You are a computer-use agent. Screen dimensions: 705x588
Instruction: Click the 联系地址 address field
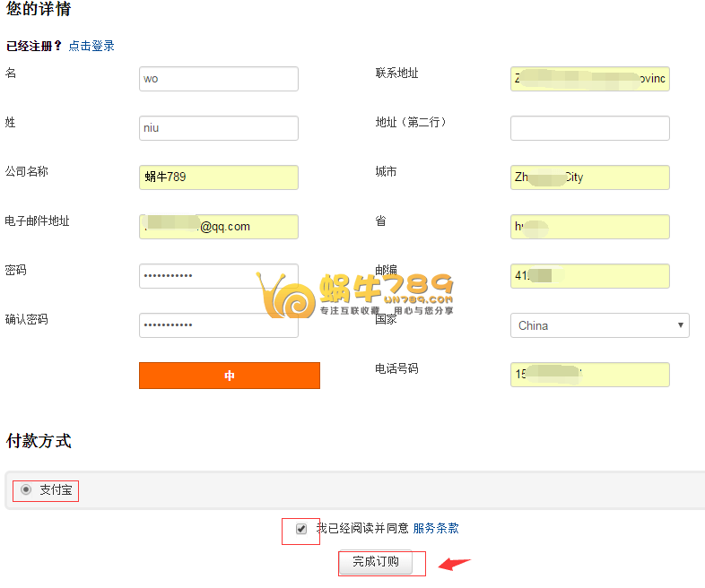point(589,79)
